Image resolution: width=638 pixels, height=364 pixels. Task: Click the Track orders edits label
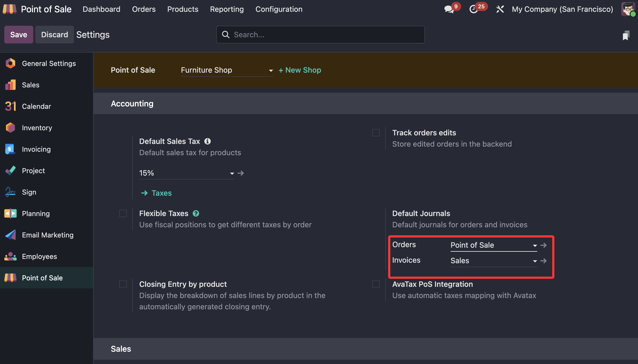(x=424, y=133)
